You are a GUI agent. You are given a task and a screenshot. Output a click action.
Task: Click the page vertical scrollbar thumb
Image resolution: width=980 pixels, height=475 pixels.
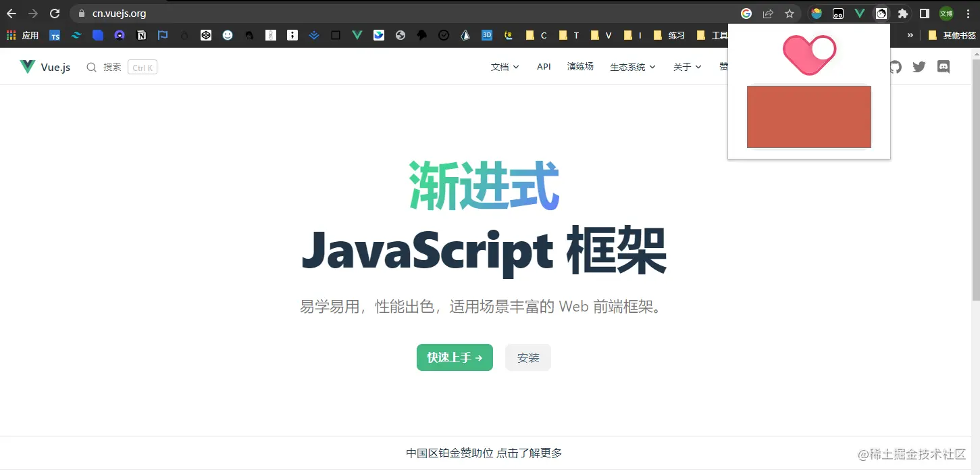[975, 179]
